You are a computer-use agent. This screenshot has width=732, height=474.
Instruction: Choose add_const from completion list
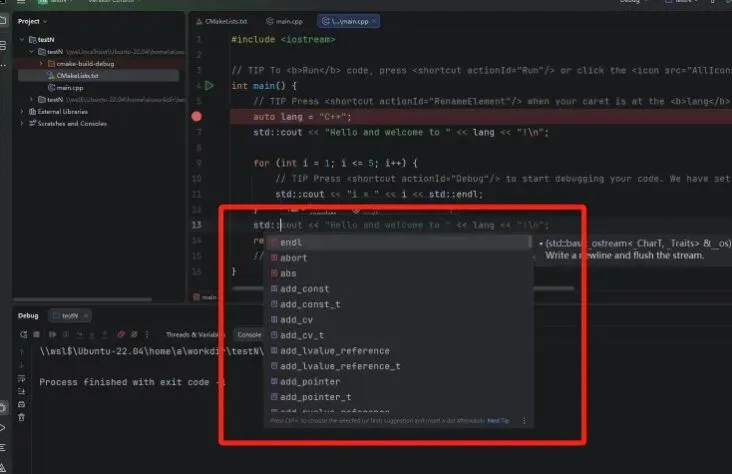(400, 289)
